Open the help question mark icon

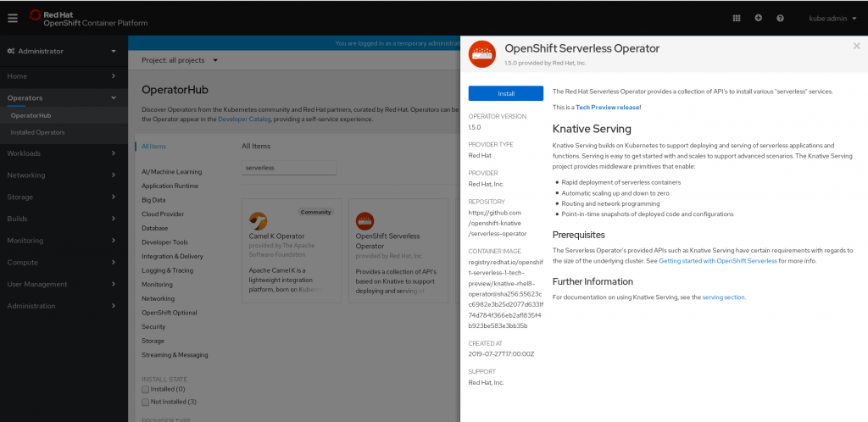(x=780, y=18)
